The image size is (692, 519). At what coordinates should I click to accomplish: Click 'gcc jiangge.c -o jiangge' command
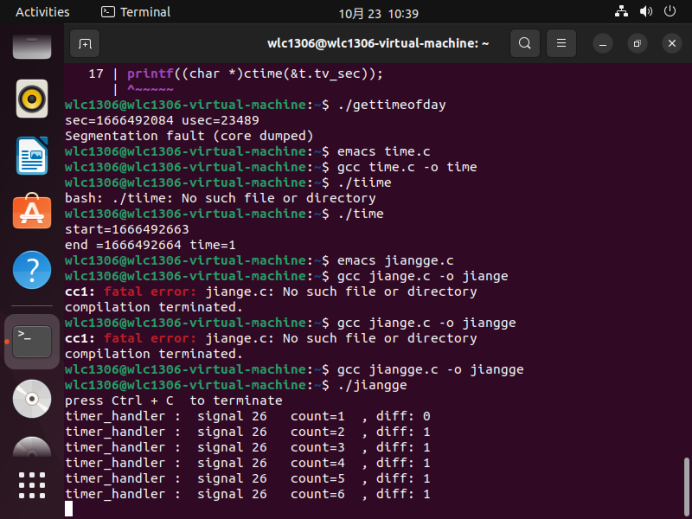(x=430, y=369)
